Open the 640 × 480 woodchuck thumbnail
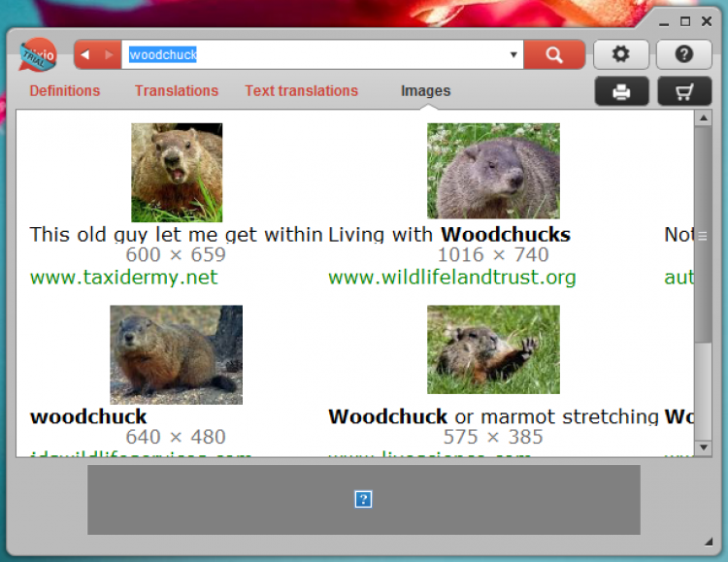Image resolution: width=728 pixels, height=562 pixels. coord(176,354)
